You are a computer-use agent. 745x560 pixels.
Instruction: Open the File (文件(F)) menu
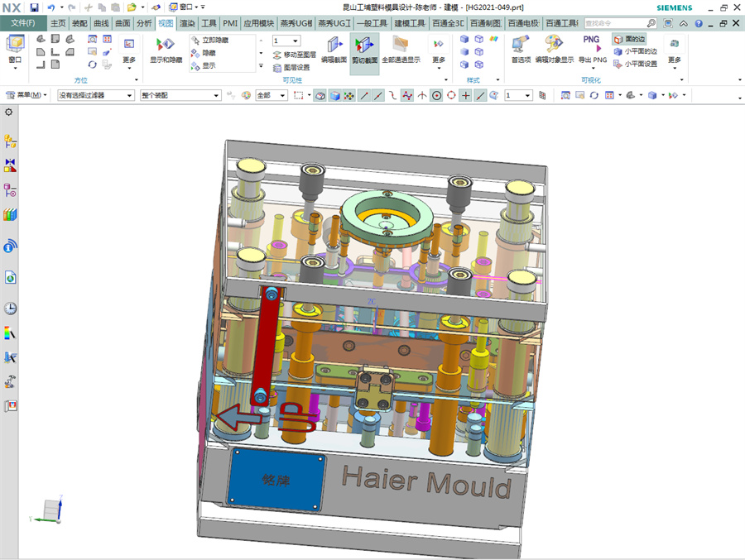pos(22,23)
